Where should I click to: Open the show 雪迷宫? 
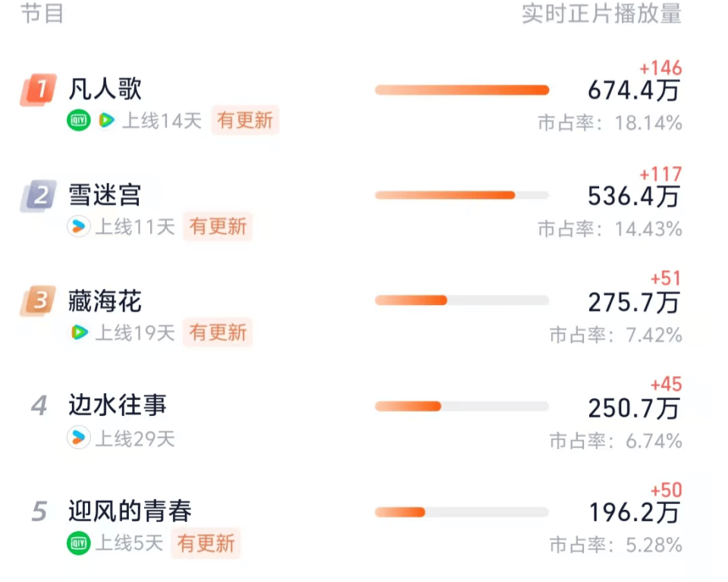tap(105, 196)
